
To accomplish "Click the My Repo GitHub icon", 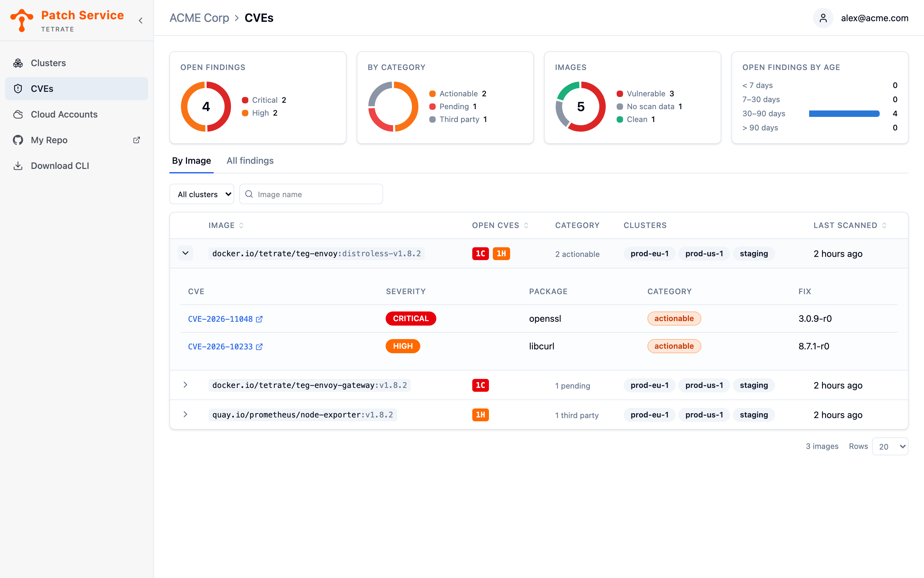I will click(18, 140).
